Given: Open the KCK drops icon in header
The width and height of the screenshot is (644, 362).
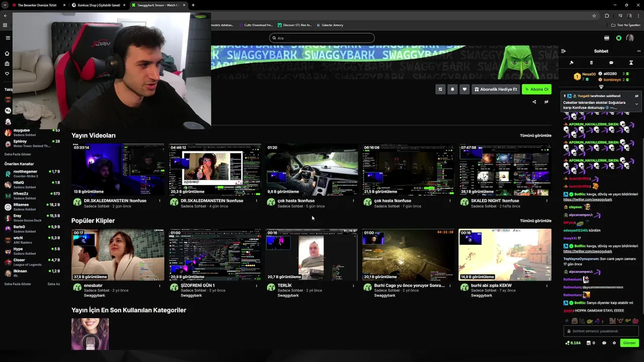Looking at the screenshot, I should [607, 38].
